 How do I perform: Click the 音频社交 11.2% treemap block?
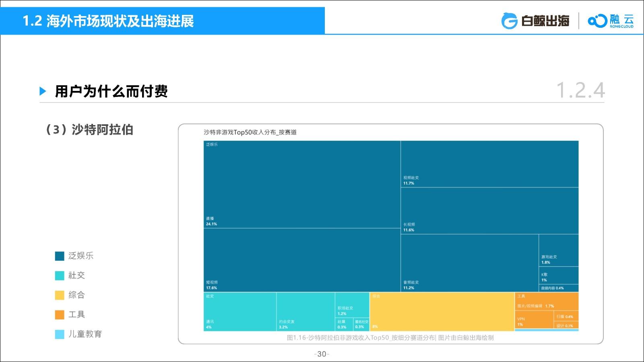pos(469,263)
